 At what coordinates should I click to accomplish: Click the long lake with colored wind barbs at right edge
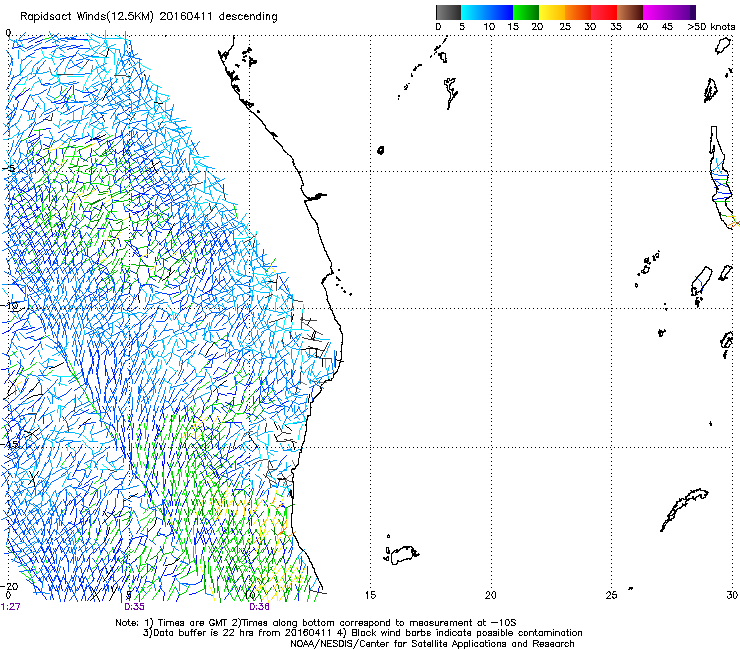(x=722, y=177)
